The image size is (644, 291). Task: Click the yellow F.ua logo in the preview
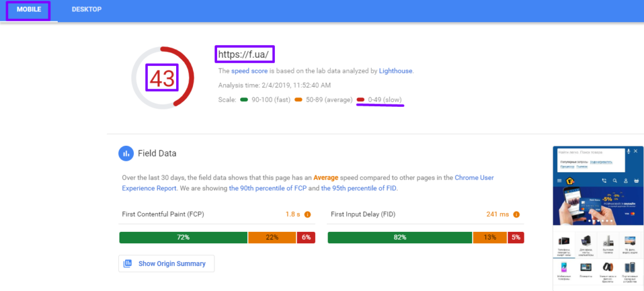(x=569, y=181)
